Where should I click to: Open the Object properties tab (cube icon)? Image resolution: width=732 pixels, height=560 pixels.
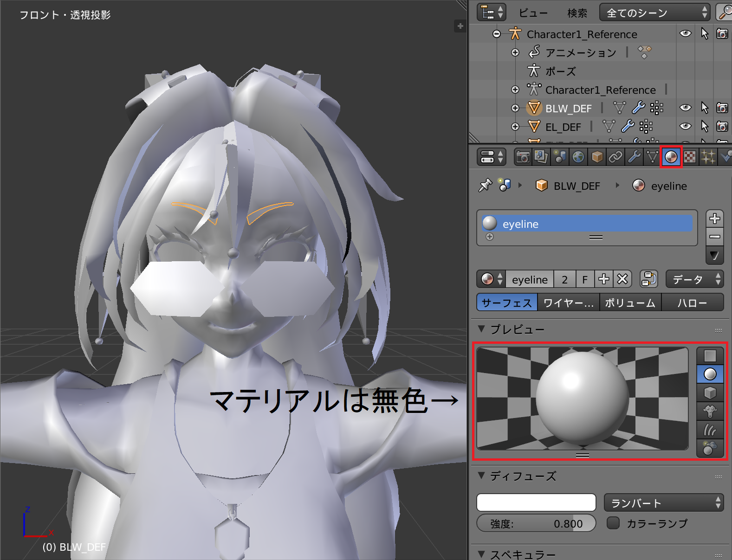pyautogui.click(x=597, y=157)
